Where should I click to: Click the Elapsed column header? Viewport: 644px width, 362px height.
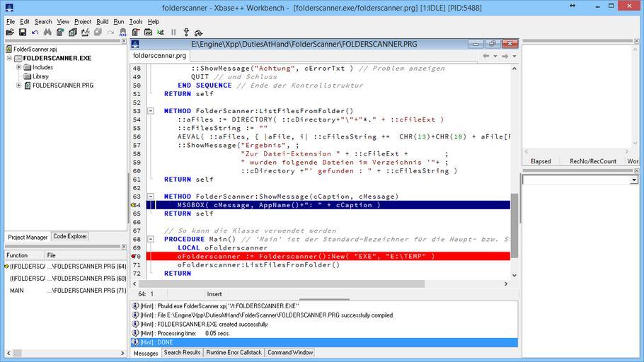pyautogui.click(x=541, y=161)
